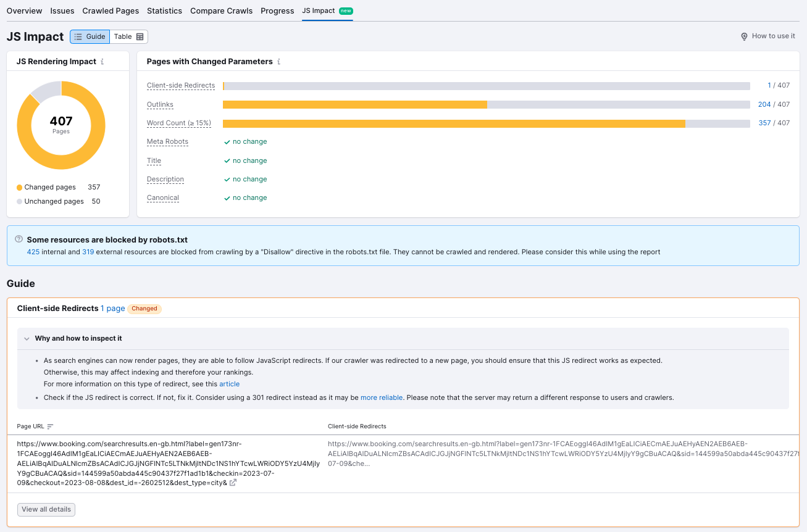This screenshot has width=807, height=532.
Task: Open the 425 internal blocked resources link
Action: [x=32, y=252]
